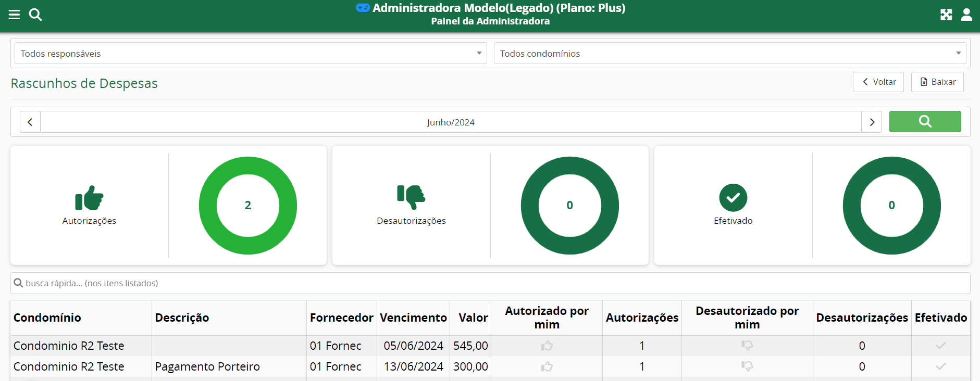Click the Voltar button
Viewport: 980px width, 381px height.
[x=878, y=82]
